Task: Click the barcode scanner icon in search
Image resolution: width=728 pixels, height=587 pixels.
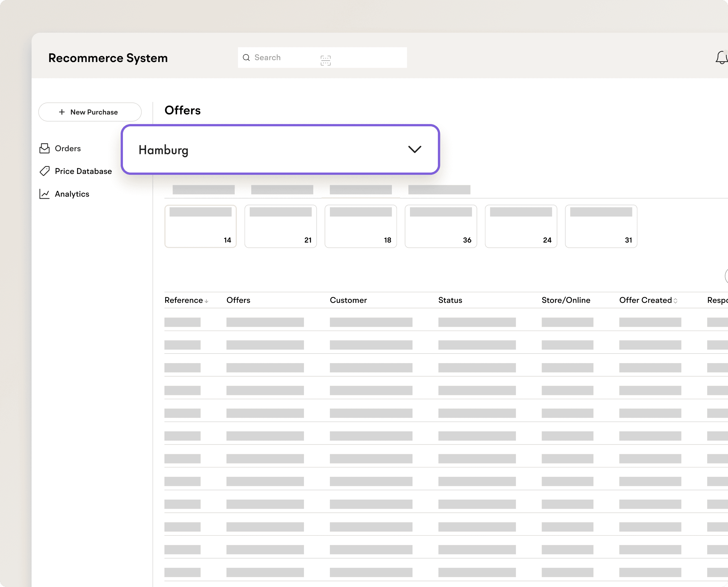Action: (x=325, y=61)
